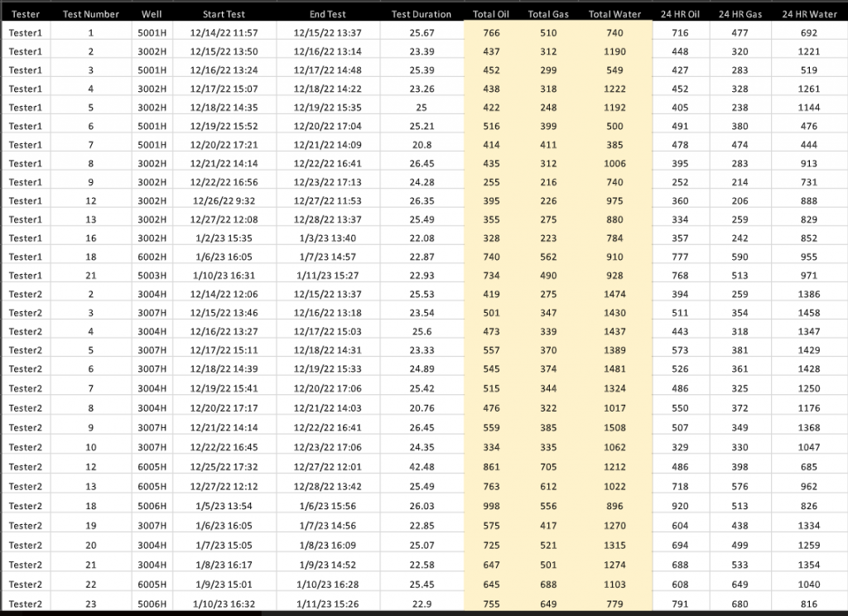This screenshot has width=848, height=616.
Task: Select the start time "1/2/23 15:35"
Action: (x=224, y=238)
